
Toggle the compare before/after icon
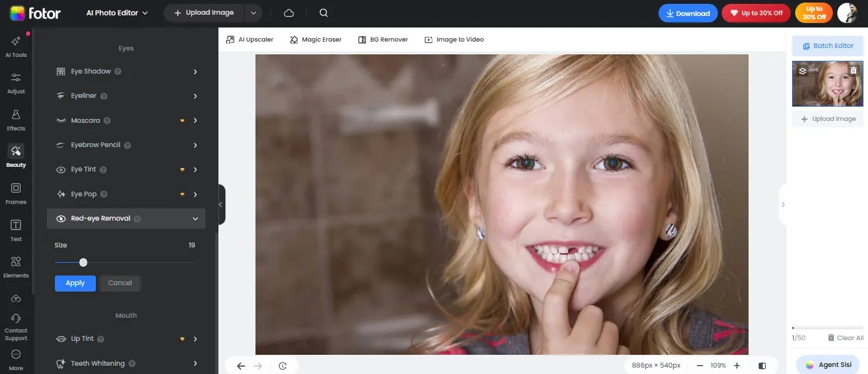point(762,366)
